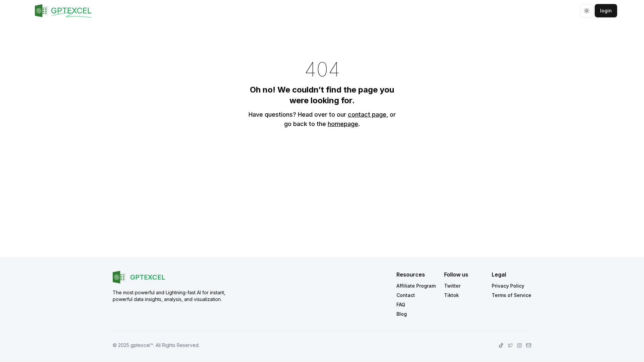Read the Blog via its footer link
Viewport: 644px width, 362px height.
401,314
